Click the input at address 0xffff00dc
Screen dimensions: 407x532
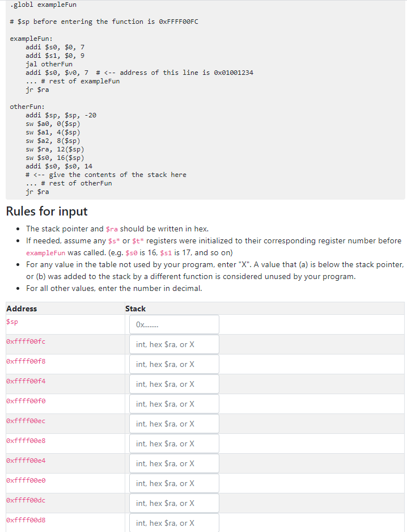pos(173,503)
